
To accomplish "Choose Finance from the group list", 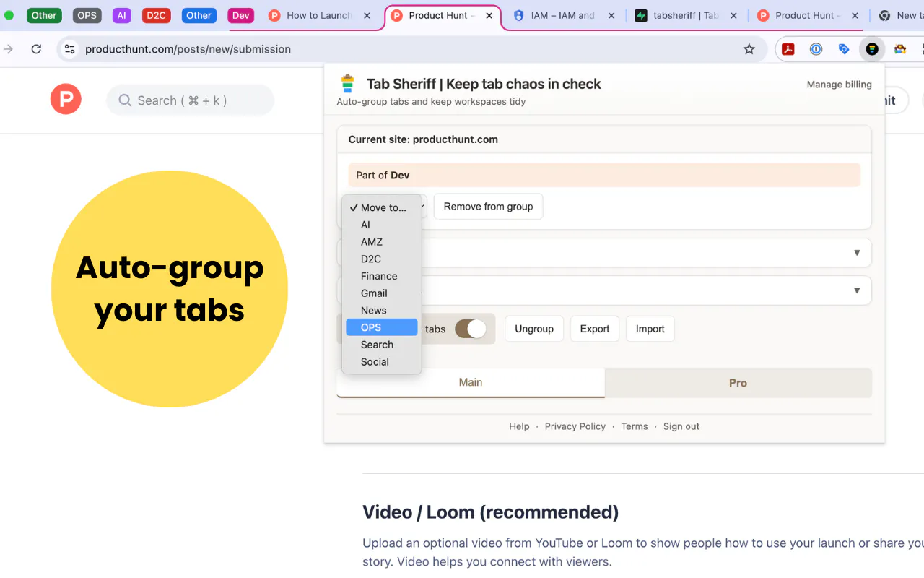I will click(381, 276).
